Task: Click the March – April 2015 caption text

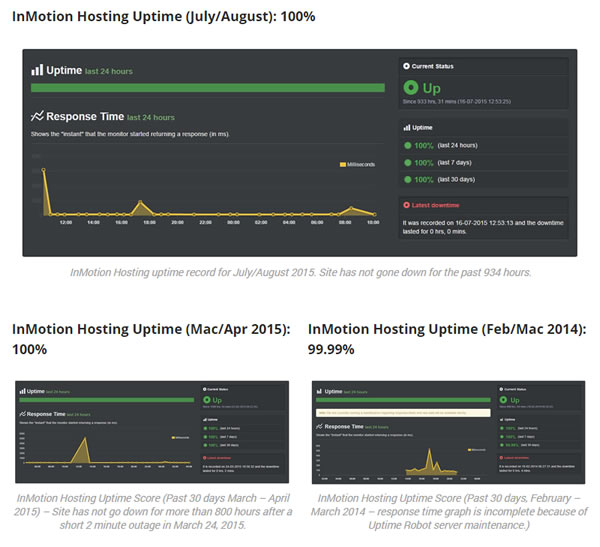Action: (153, 512)
